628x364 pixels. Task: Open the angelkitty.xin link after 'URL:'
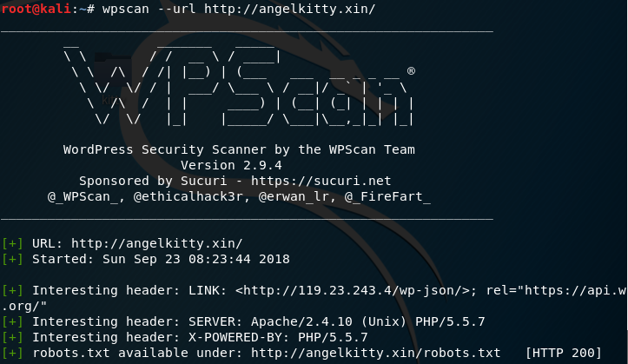156,243
